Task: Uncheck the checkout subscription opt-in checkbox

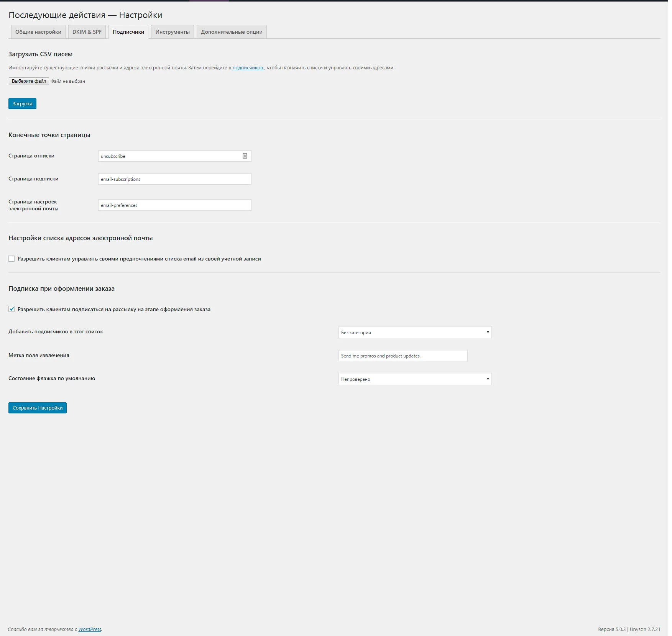Action: pyautogui.click(x=12, y=309)
